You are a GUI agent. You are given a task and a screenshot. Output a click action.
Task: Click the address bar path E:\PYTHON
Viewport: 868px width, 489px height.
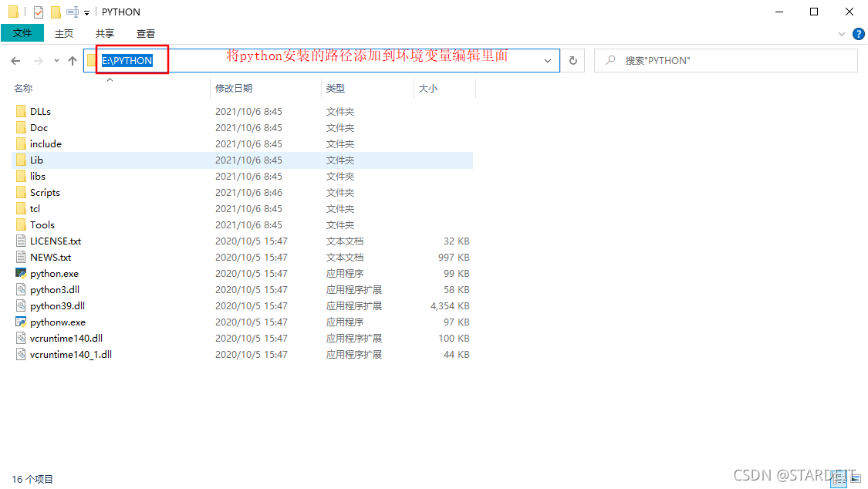[x=127, y=61]
